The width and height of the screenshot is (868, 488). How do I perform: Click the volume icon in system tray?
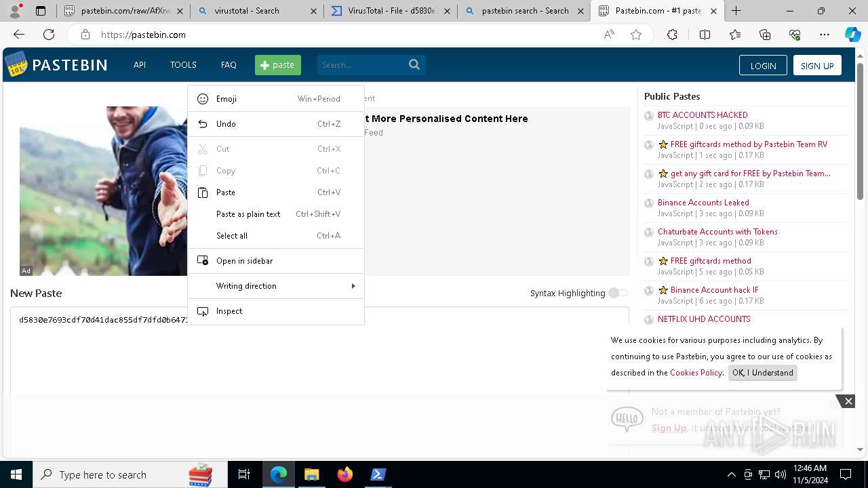coord(781,474)
